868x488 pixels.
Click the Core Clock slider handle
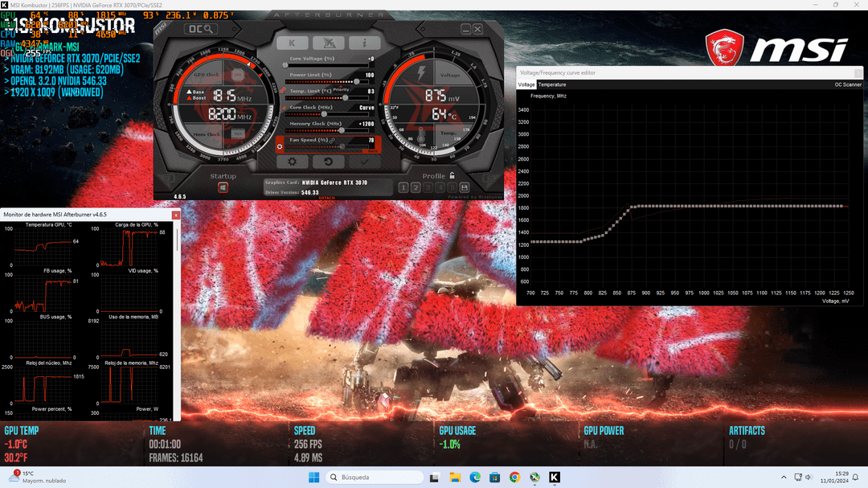[324, 114]
